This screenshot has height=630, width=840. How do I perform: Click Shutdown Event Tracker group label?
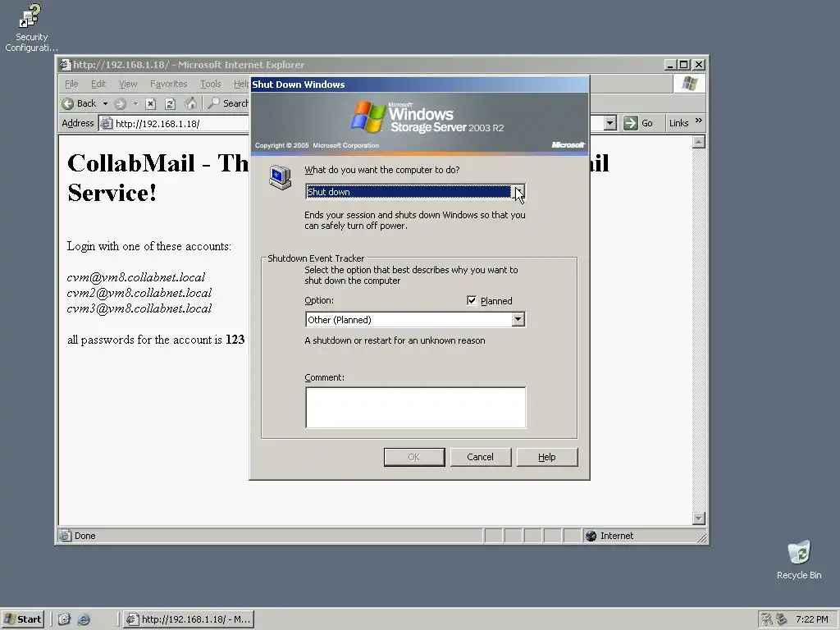316,258
